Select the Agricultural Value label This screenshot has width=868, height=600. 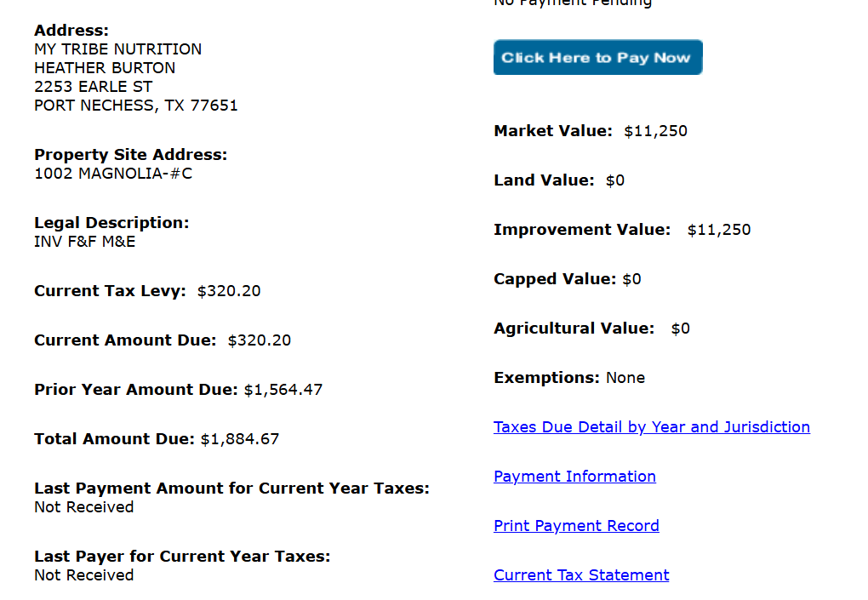[x=574, y=329]
